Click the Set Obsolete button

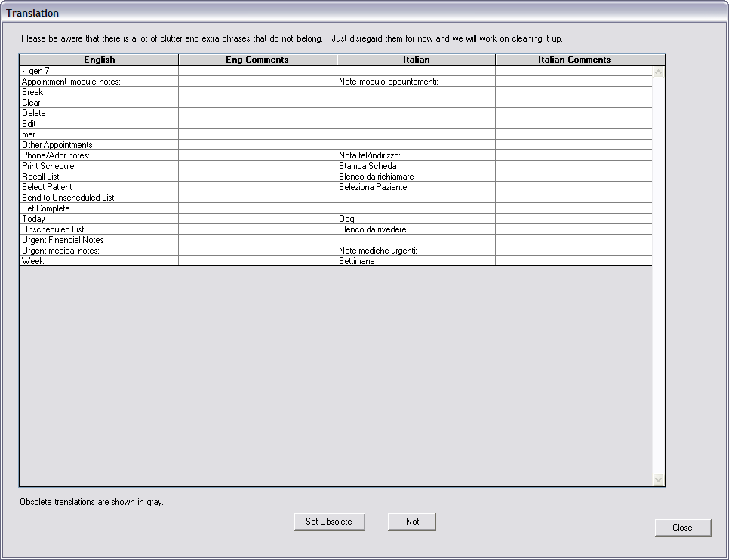tap(329, 522)
